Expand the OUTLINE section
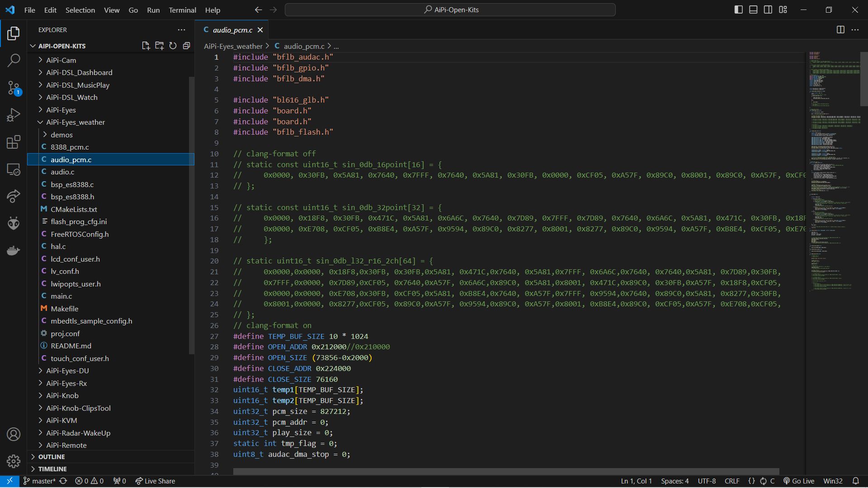868x488 pixels. pos(111,457)
